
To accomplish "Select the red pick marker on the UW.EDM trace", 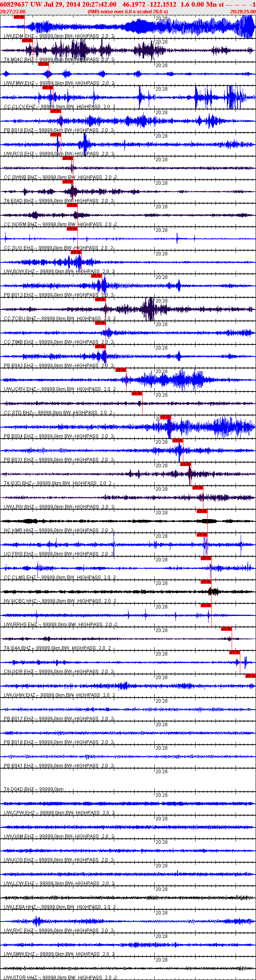I will 19,17.
